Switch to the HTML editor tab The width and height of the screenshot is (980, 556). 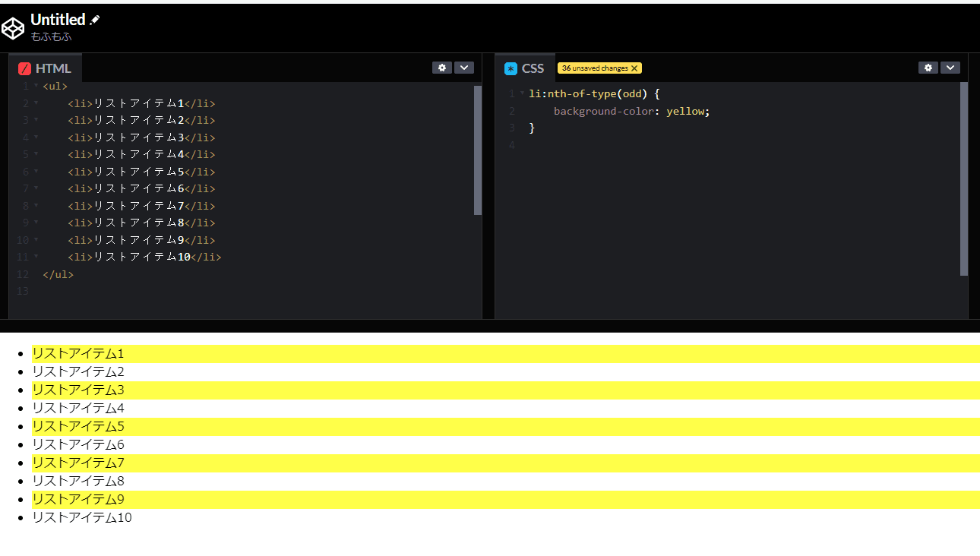coord(46,68)
